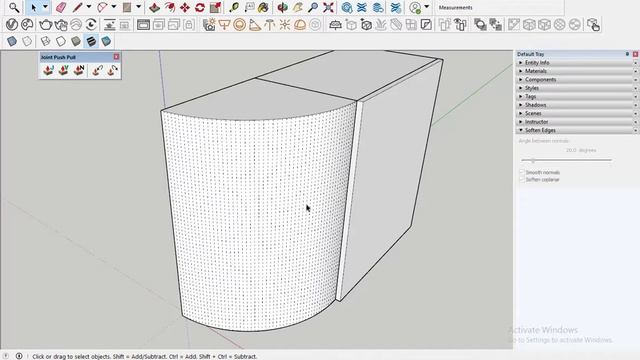Screen dimensions: 640x360
Task: Select the Scale tool
Action: pyautogui.click(x=216, y=7)
